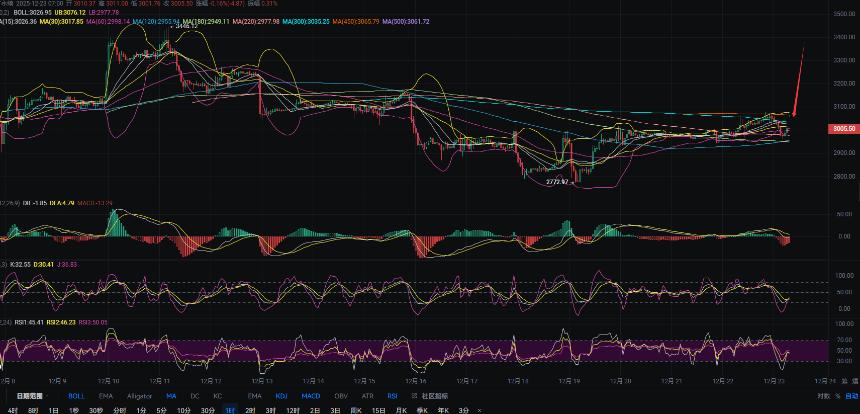Select the 3分 timeframe
Image resolution: width=860 pixels, height=414 pixels.
pyautogui.click(x=464, y=410)
